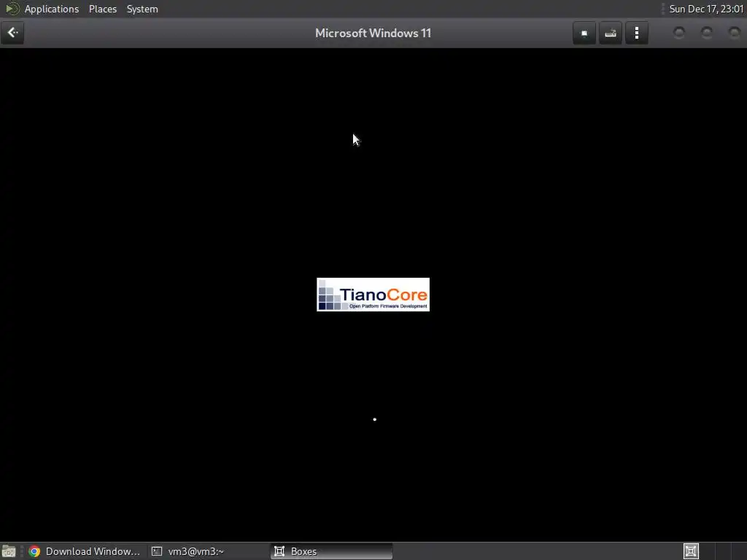
Task: Open the Applications menu
Action: click(x=52, y=9)
